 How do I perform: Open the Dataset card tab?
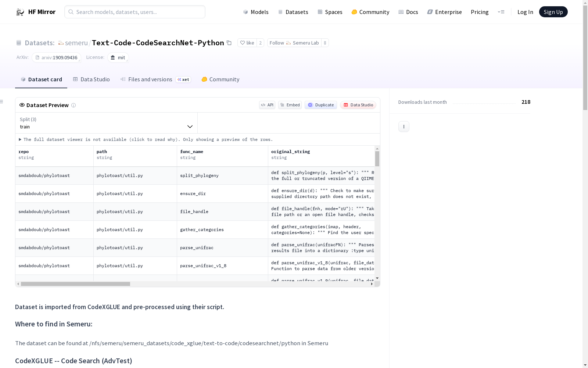[41, 79]
